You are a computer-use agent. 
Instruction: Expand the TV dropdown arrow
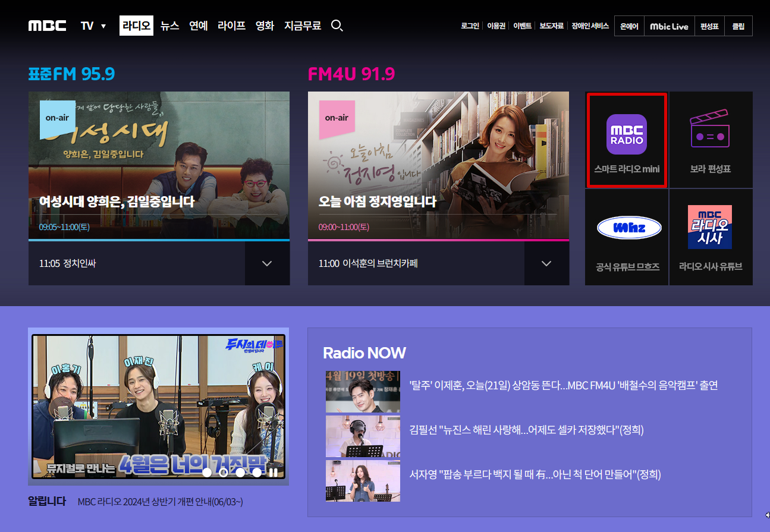(x=103, y=26)
